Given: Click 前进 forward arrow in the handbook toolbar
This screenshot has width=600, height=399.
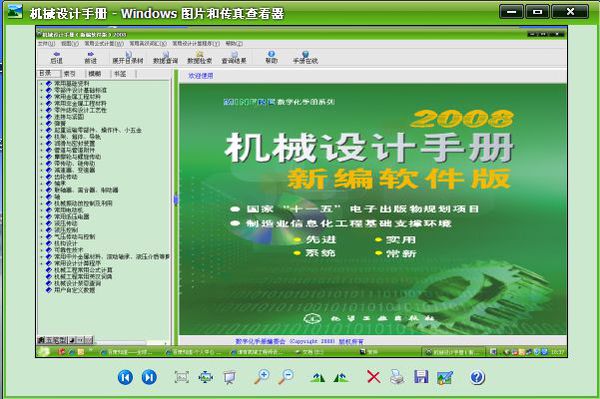Looking at the screenshot, I should (90, 57).
